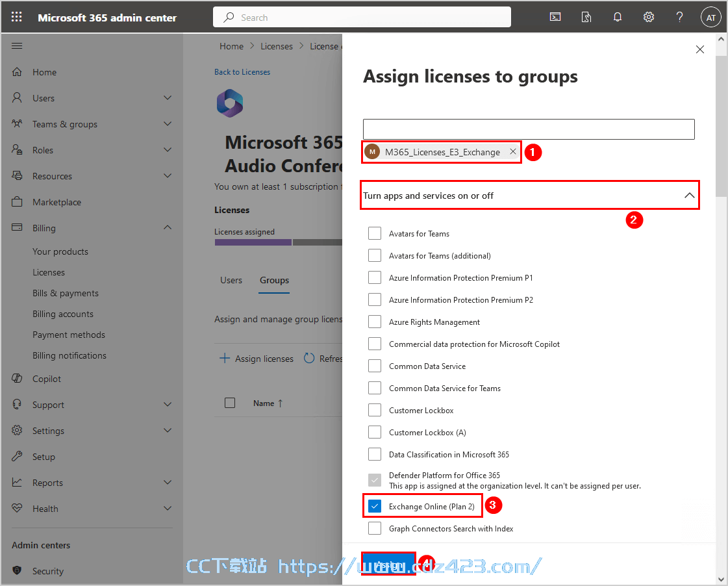Click the Reports chart icon
Screen dimensions: 728x586
click(x=17, y=483)
